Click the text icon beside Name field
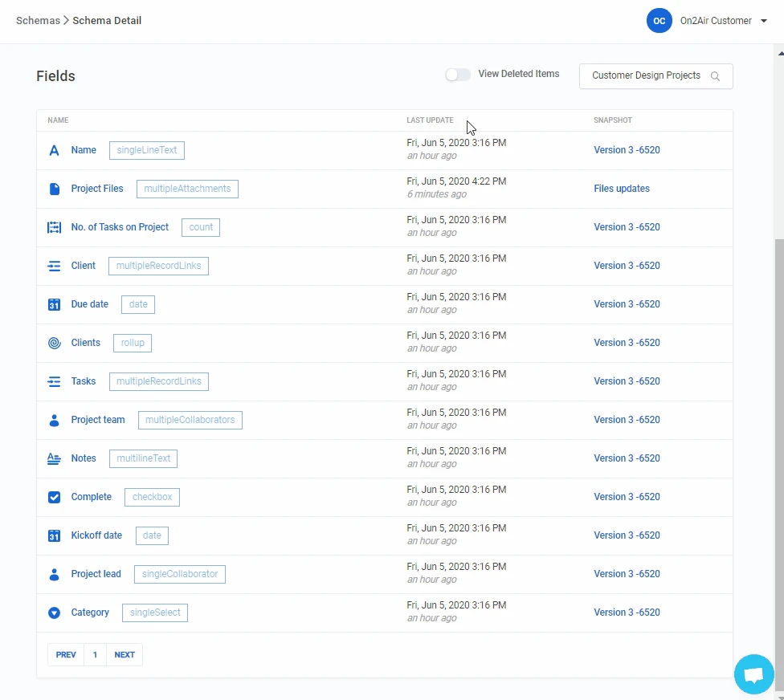This screenshot has width=784, height=700. tap(55, 150)
